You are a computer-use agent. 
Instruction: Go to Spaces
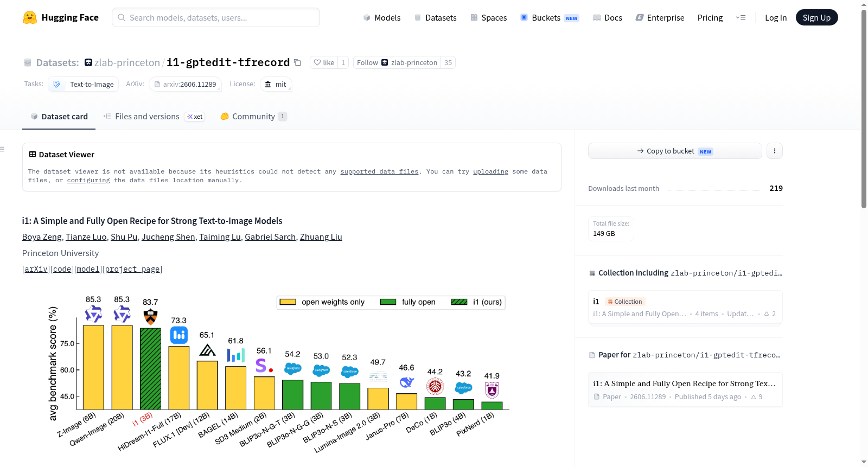tap(488, 17)
